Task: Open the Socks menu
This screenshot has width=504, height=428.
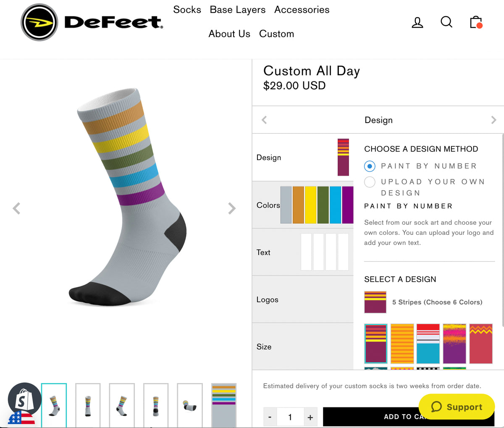Action: click(187, 10)
